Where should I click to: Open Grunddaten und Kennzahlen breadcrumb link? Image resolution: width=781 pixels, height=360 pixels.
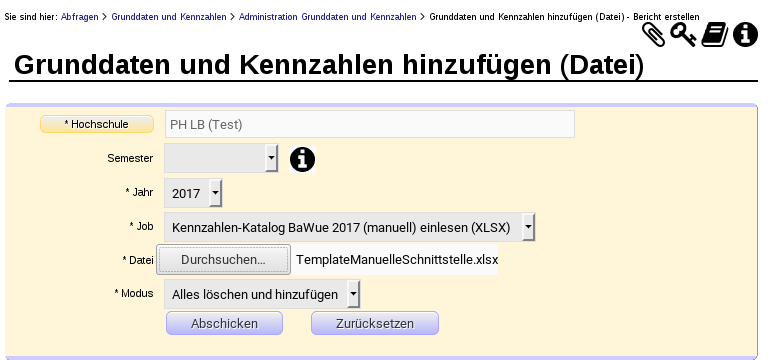pyautogui.click(x=169, y=17)
